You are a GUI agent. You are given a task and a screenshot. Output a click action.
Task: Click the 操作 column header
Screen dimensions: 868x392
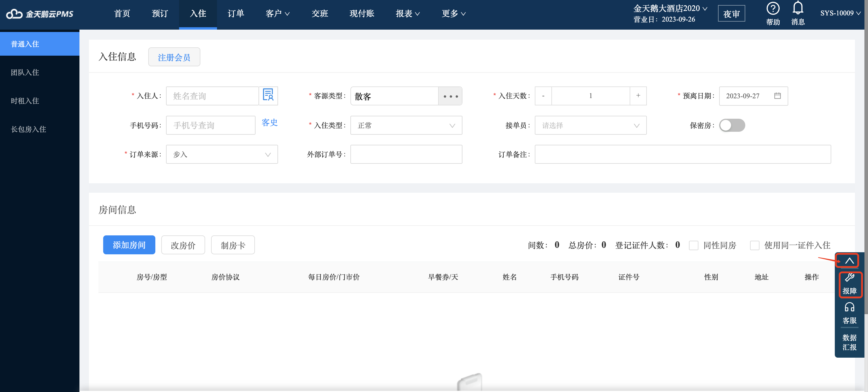[811, 277]
